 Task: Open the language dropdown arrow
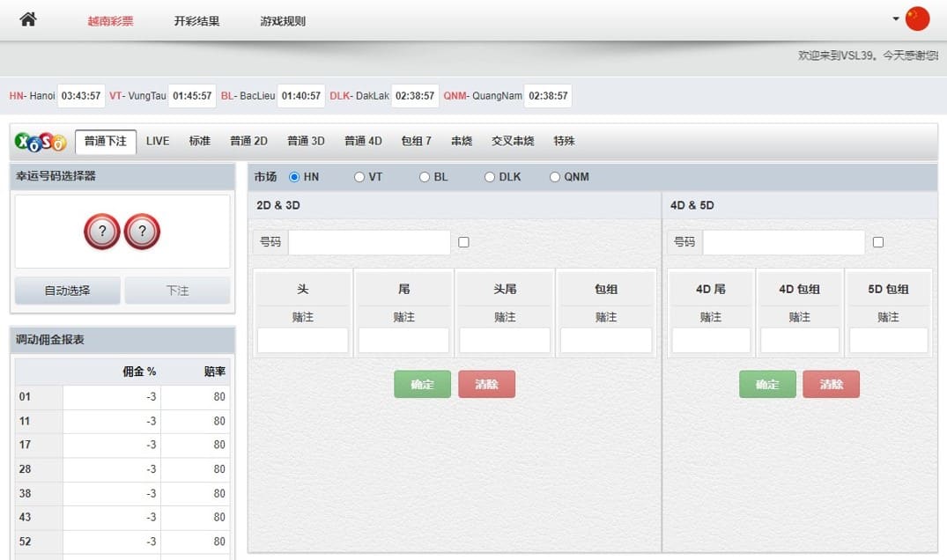[896, 18]
